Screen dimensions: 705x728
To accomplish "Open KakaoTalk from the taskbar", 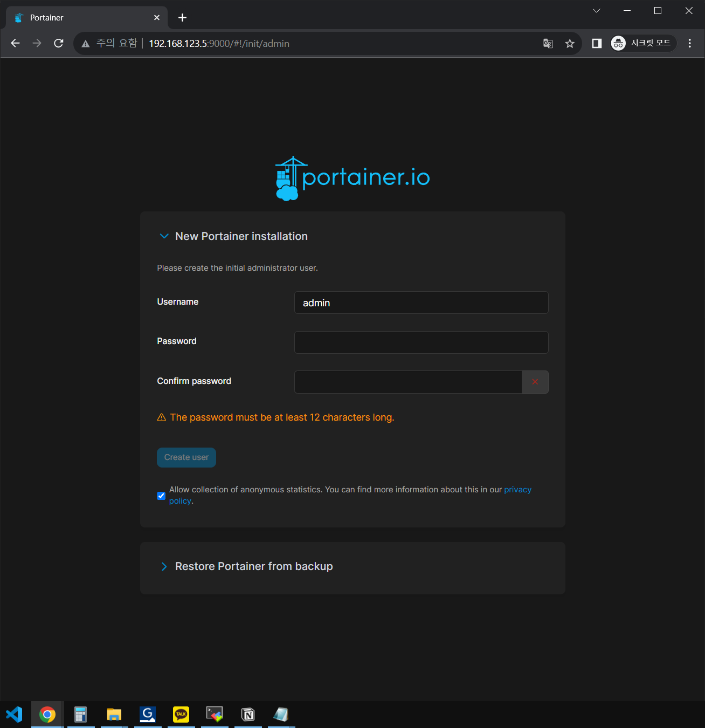I will point(181,715).
